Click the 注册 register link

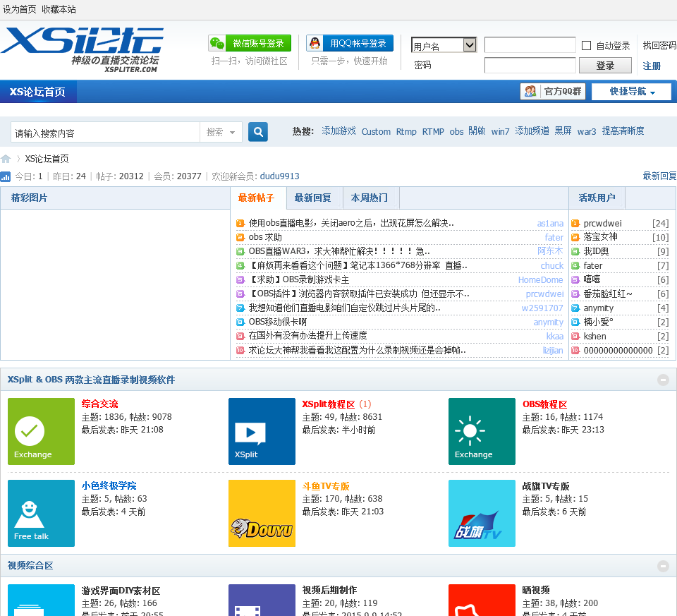tap(652, 66)
